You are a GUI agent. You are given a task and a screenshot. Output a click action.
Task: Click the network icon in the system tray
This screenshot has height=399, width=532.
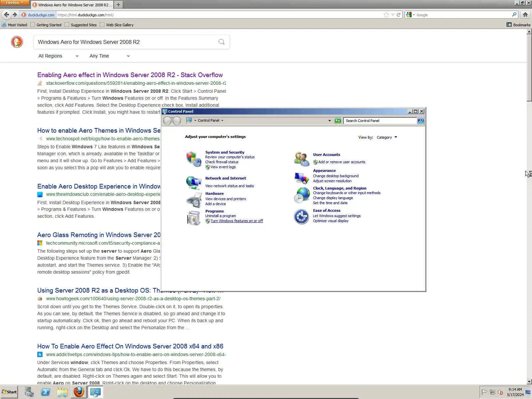click(x=492, y=392)
